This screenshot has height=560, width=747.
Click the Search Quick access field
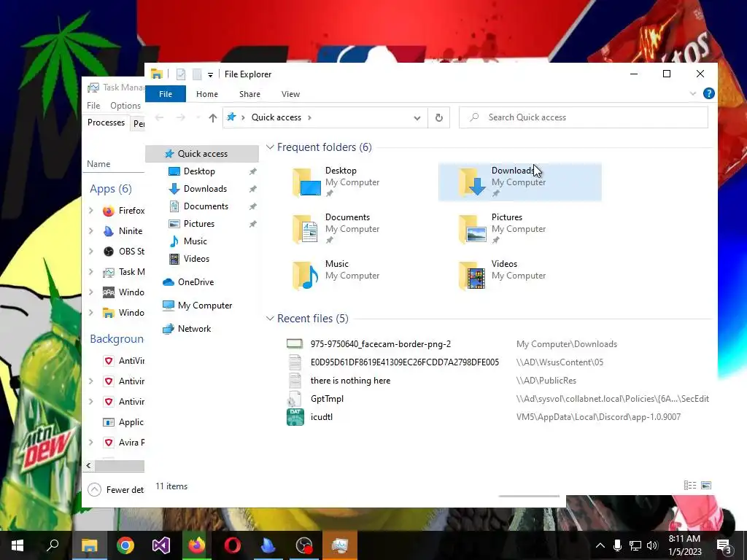coord(583,117)
